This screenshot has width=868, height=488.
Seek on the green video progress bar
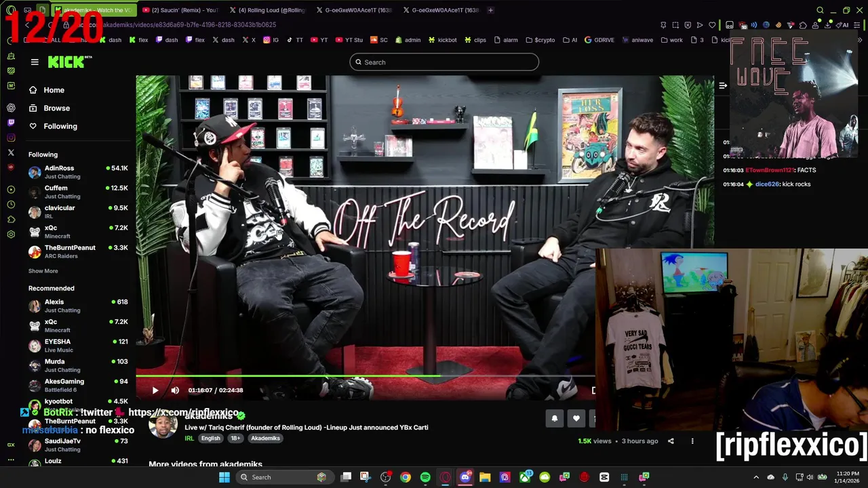[x=365, y=375]
